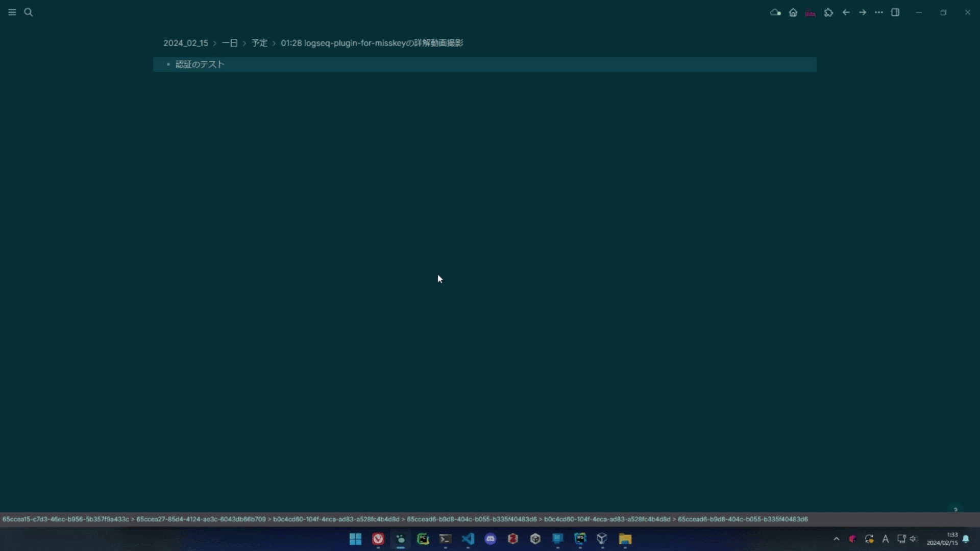Open Discord from the taskbar

491,539
